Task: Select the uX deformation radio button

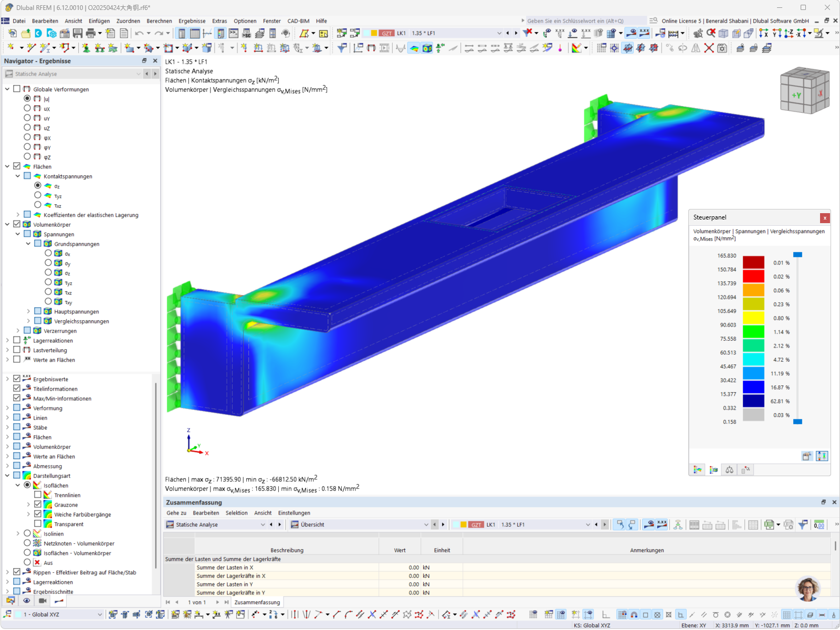Action: pos(27,108)
